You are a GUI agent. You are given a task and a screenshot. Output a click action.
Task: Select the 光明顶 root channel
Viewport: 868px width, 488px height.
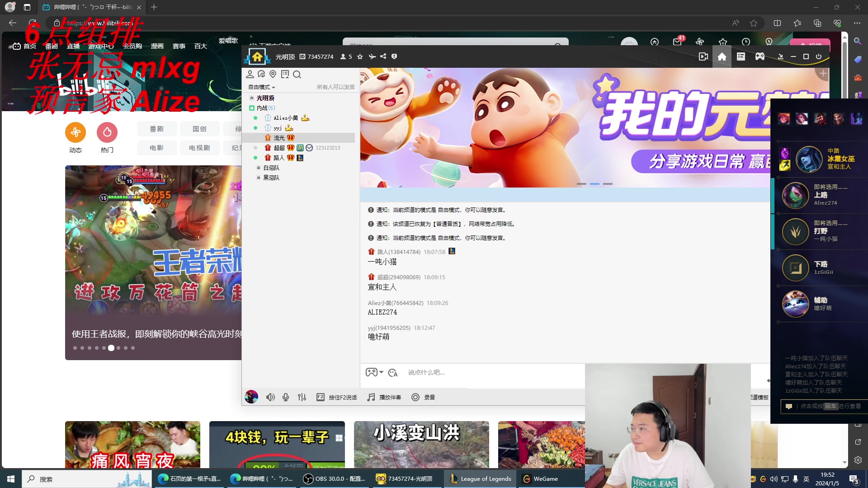pos(265,98)
